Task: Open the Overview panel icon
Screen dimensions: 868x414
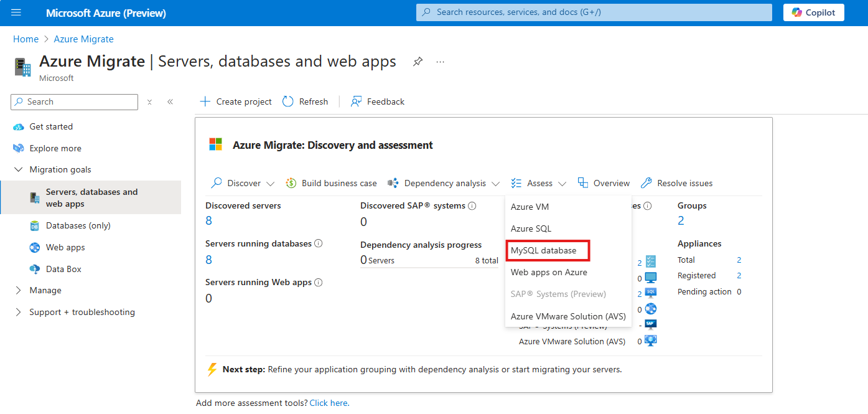Action: click(582, 182)
